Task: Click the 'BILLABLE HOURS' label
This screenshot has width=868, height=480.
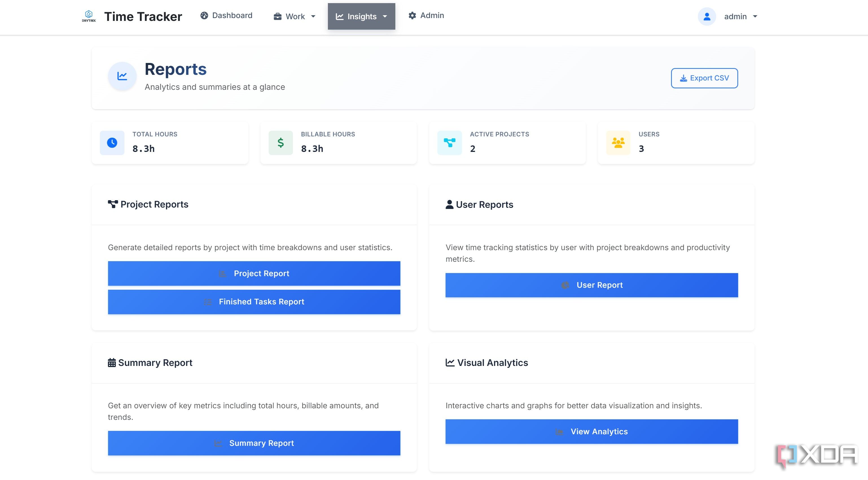Action: [x=328, y=134]
